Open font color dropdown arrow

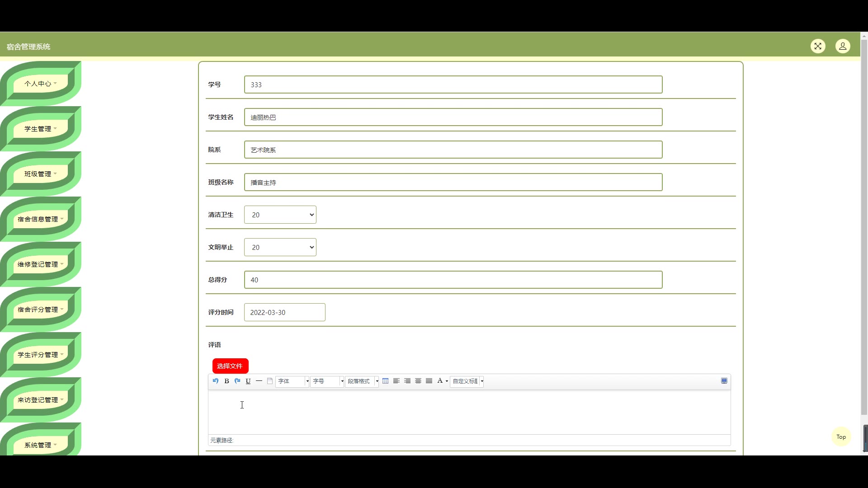pyautogui.click(x=447, y=381)
